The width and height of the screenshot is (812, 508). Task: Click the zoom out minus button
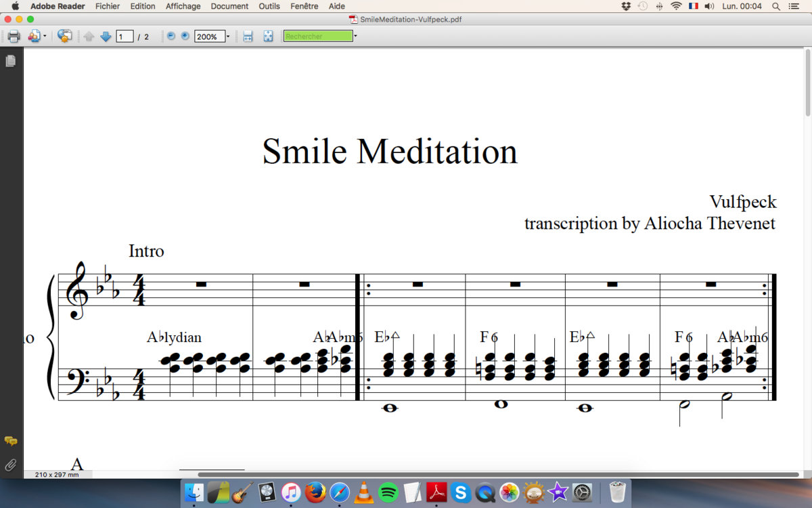(x=171, y=36)
